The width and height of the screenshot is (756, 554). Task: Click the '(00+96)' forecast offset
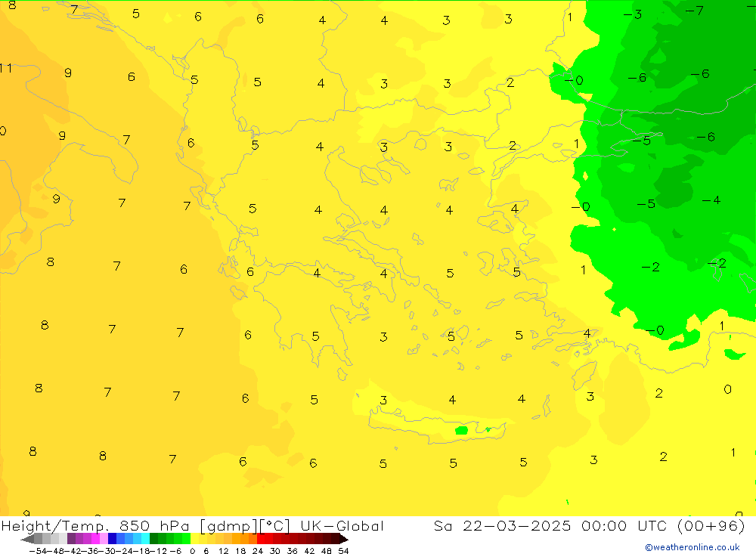point(711,526)
